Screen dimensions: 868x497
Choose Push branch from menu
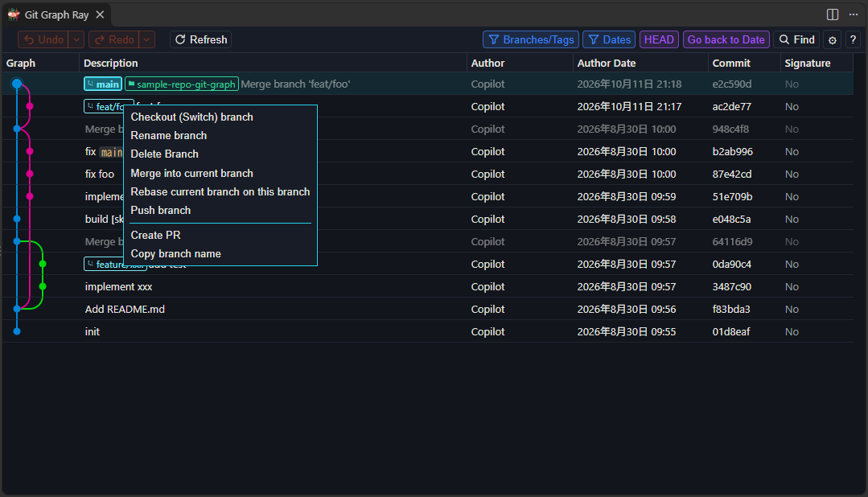161,211
